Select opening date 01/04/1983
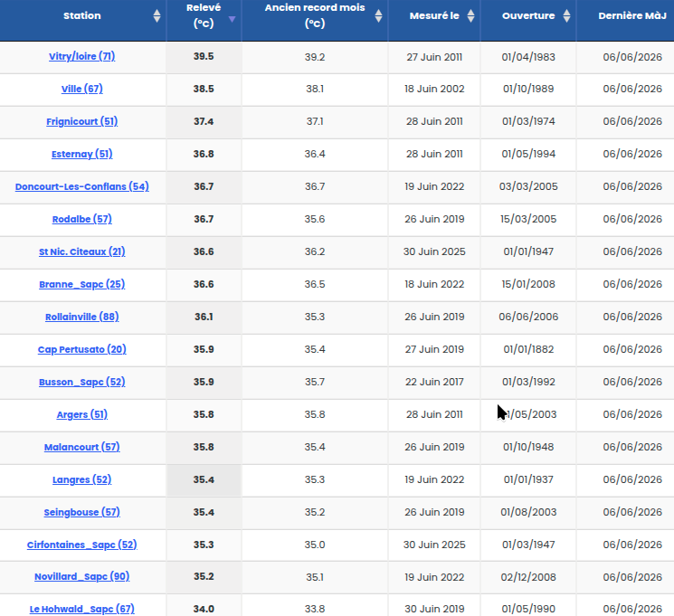 pyautogui.click(x=528, y=57)
